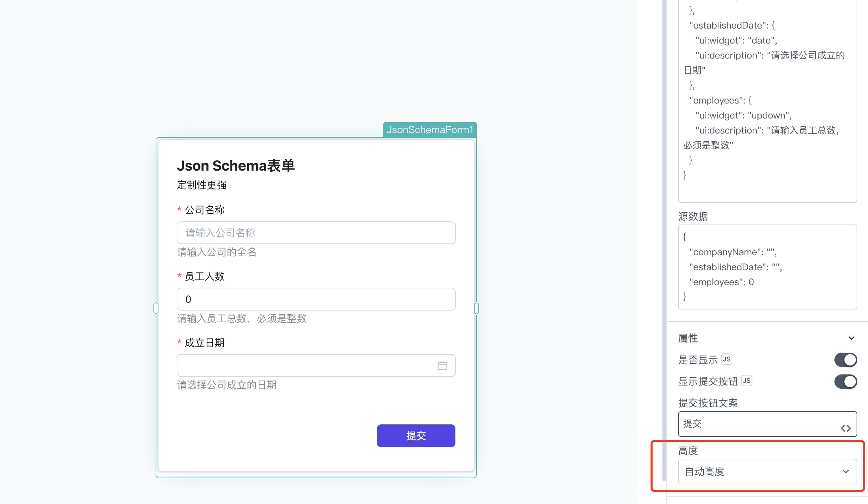Image resolution: width=868 pixels, height=504 pixels.
Task: Click the 源数据 section label
Action: pyautogui.click(x=693, y=216)
